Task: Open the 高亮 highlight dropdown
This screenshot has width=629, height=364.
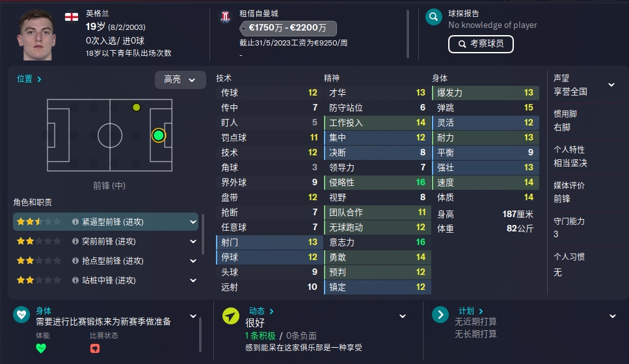Action: 180,80
